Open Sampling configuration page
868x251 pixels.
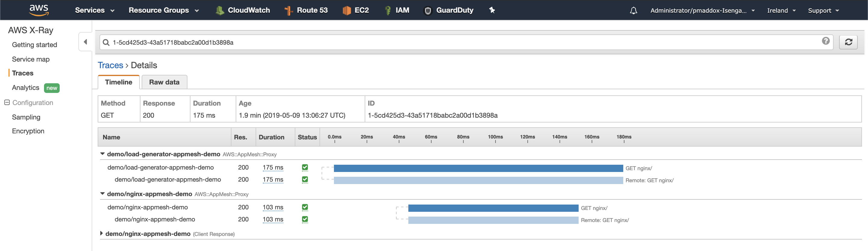point(26,117)
